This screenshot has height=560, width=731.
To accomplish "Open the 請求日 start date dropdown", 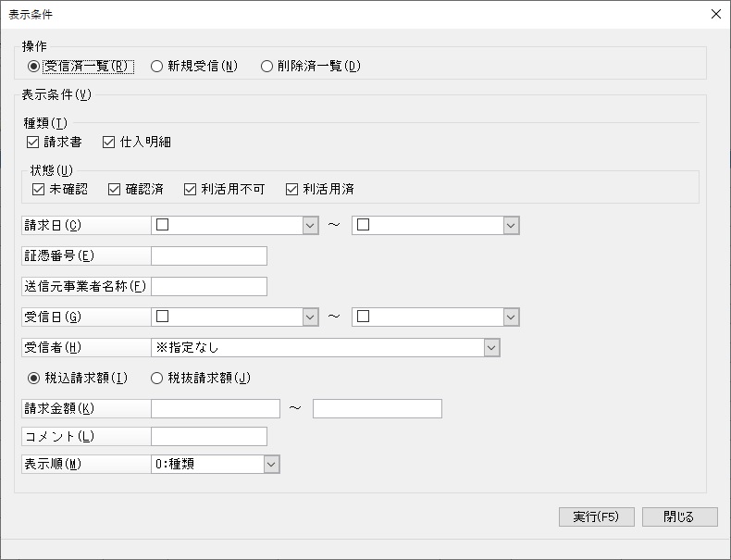I will coord(310,225).
